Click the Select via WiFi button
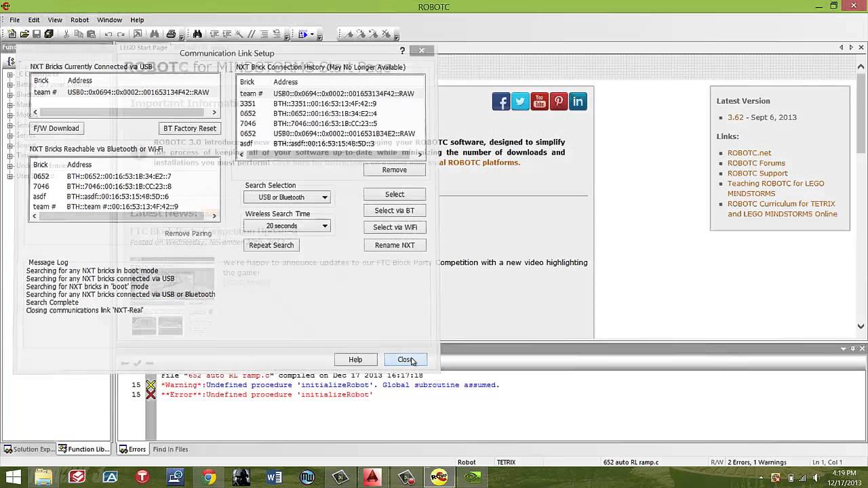This screenshot has width=868, height=488. pyautogui.click(x=395, y=228)
